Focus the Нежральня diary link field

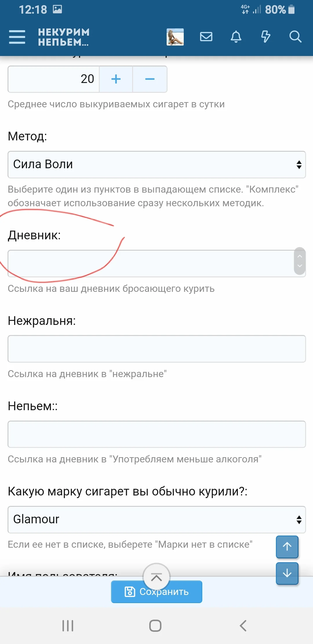point(156,349)
